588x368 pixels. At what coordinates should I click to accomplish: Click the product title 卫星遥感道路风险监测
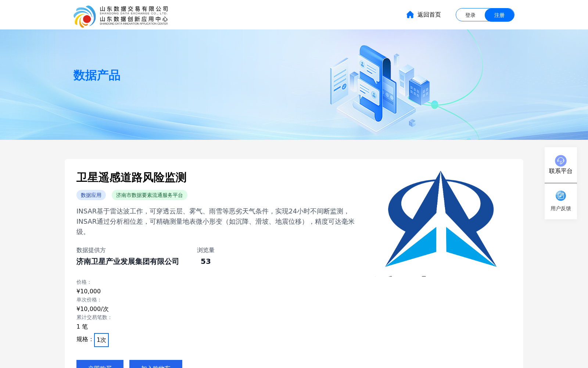pos(132,177)
